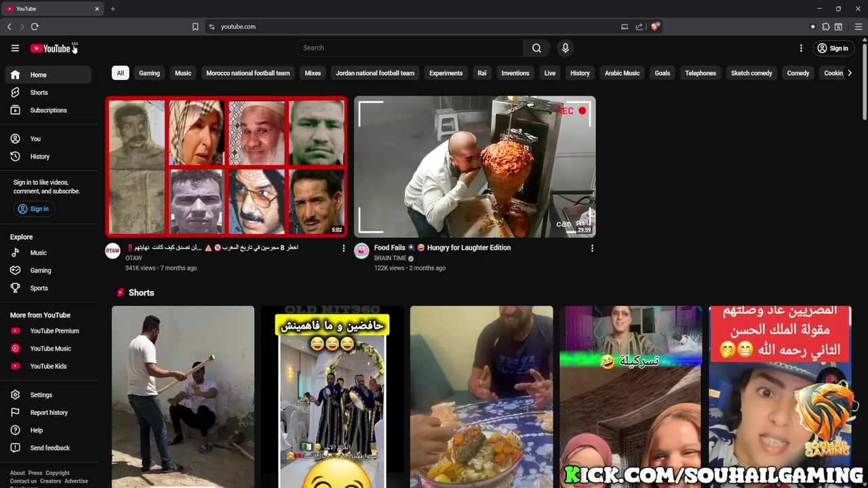Select Morocco national football team chip
Image resolution: width=868 pixels, height=488 pixels.
[x=248, y=73]
